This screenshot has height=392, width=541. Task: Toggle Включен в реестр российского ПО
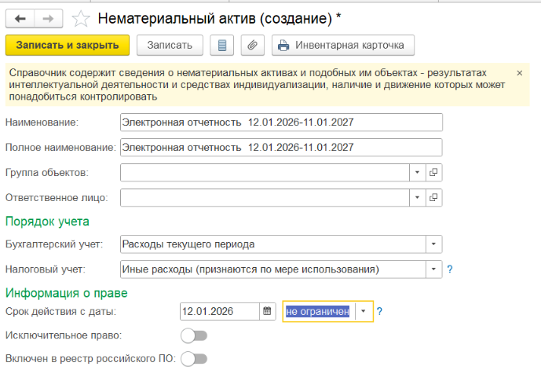click(x=193, y=359)
